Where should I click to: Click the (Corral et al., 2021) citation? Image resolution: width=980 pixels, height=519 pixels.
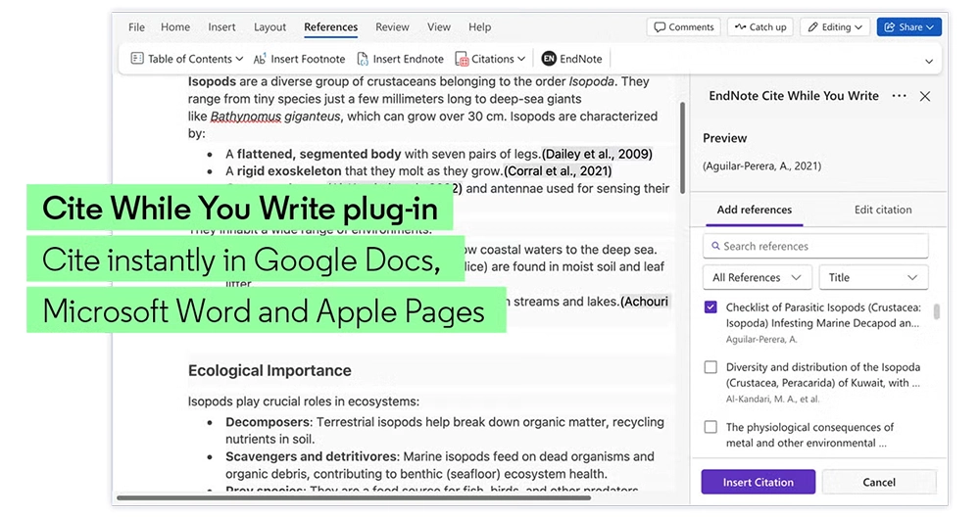point(558,171)
